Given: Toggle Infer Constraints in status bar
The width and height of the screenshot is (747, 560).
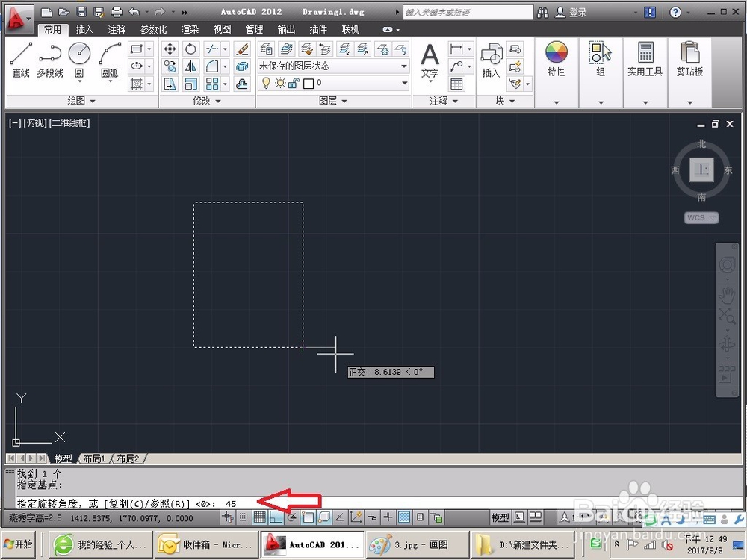Looking at the screenshot, I should click(228, 517).
